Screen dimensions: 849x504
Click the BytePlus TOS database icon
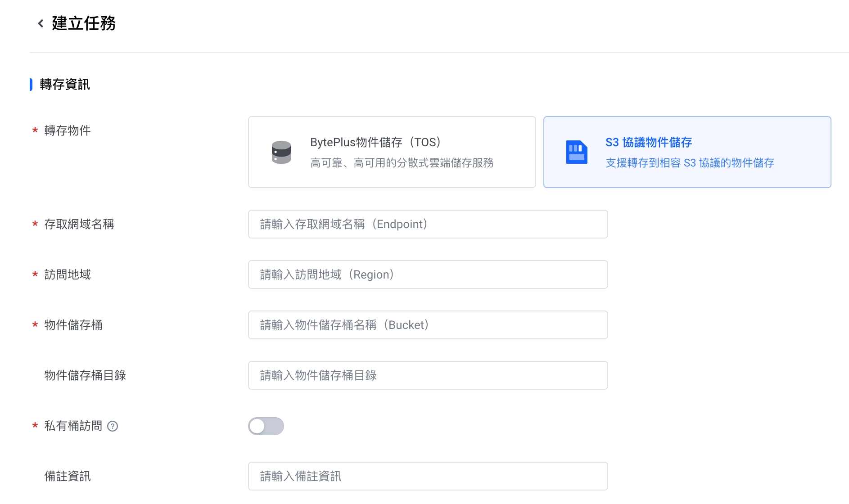coord(281,152)
